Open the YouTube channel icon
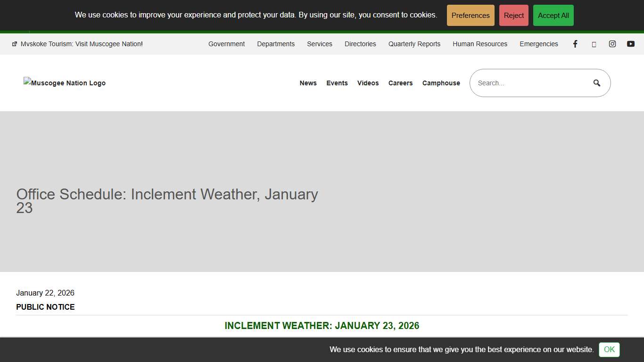 pyautogui.click(x=630, y=44)
